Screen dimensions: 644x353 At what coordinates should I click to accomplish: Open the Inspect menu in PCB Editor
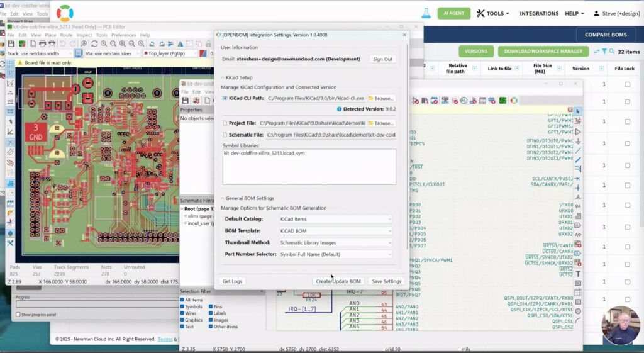click(x=84, y=35)
